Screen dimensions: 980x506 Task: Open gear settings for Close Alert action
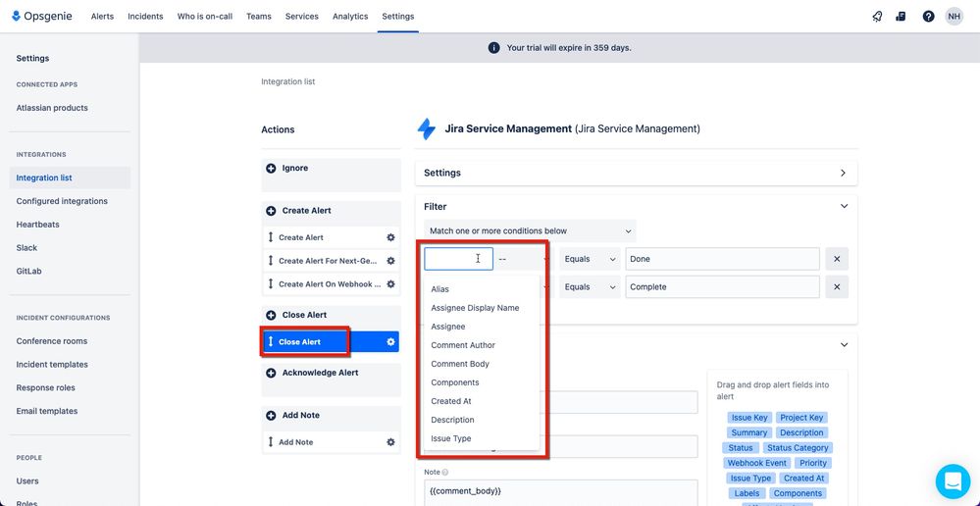(390, 341)
